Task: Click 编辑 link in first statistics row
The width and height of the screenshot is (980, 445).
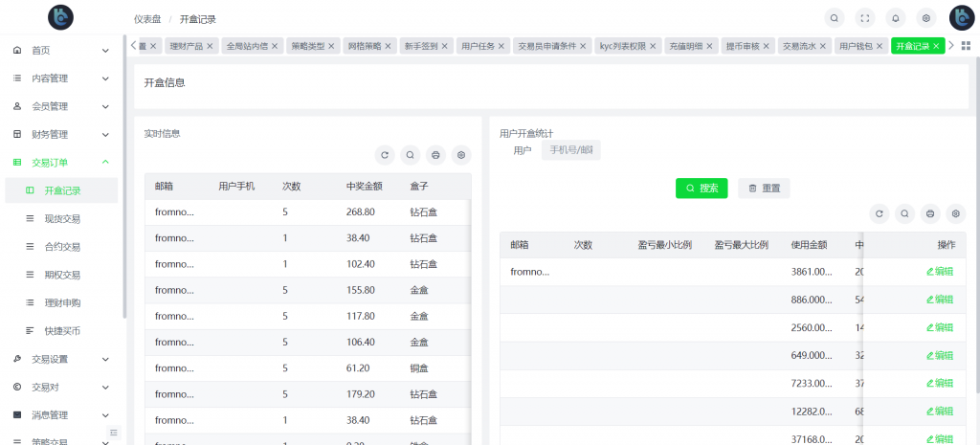Action: (x=939, y=272)
